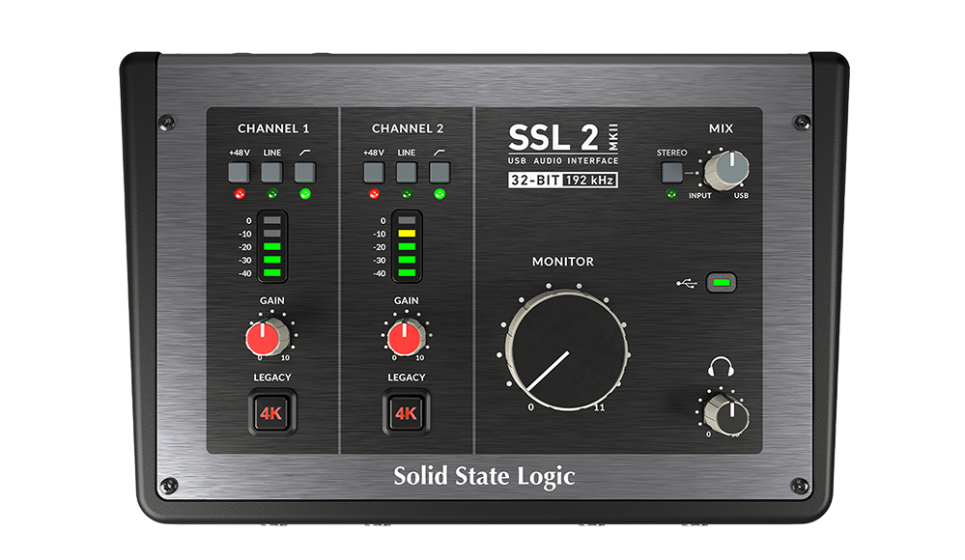
Task: Click Channel 2 level meter
Action: 407,246
